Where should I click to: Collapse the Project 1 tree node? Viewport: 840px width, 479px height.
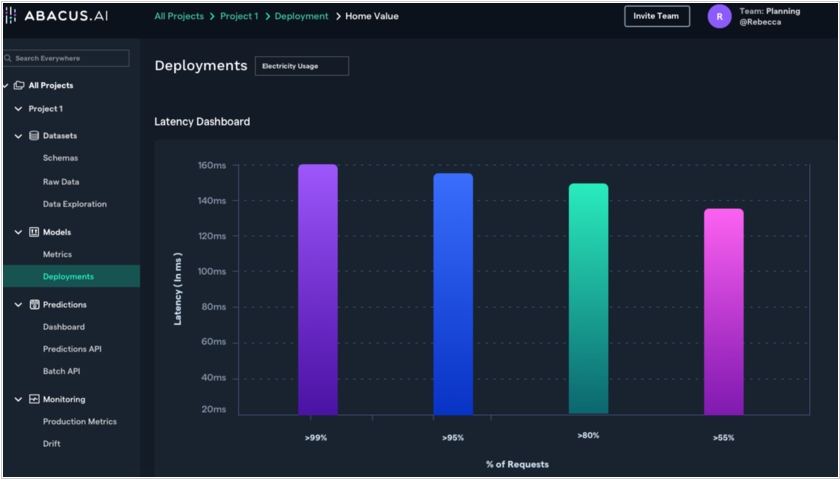tap(18, 109)
